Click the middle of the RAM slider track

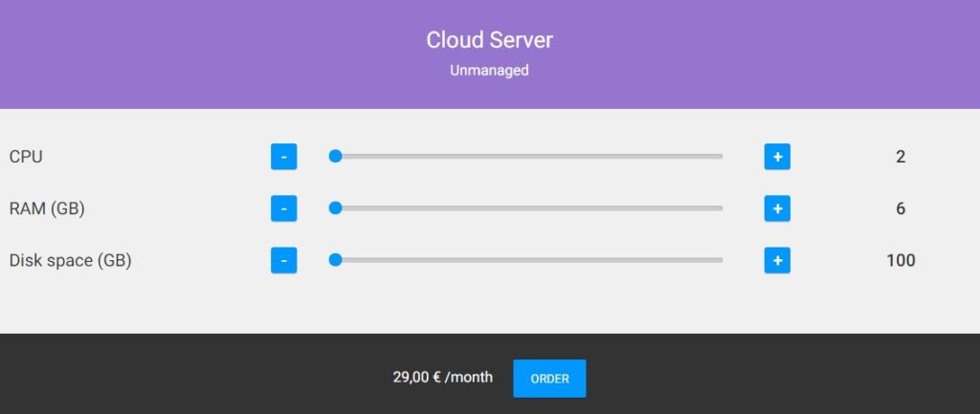[526, 207]
